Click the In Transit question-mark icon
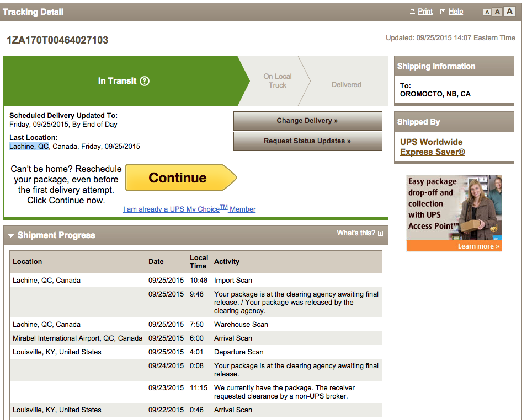Viewport: 527px width, 420px height. [x=145, y=81]
